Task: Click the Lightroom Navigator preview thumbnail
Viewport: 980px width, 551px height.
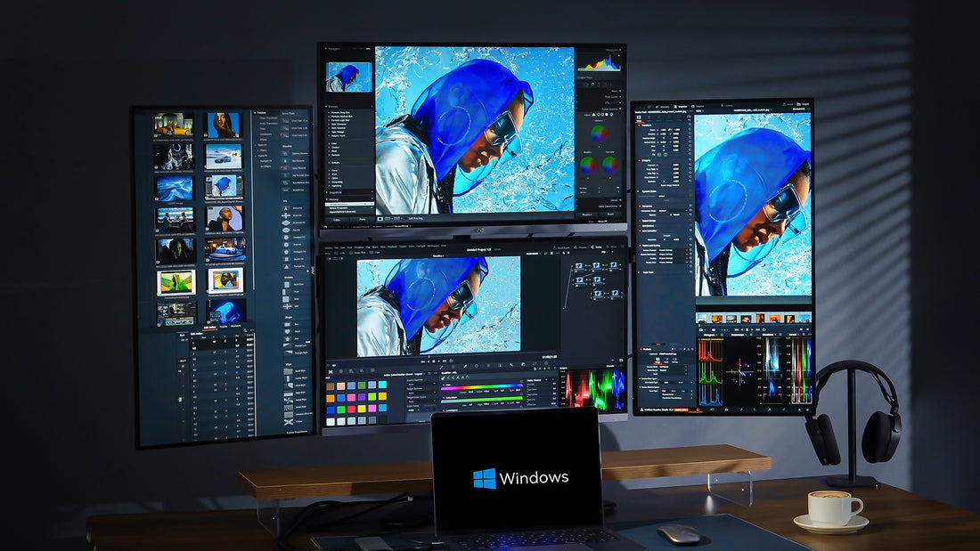Action: click(x=348, y=77)
